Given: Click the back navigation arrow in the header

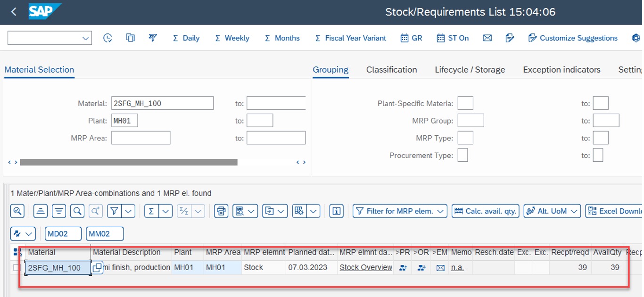Looking at the screenshot, I should [13, 12].
